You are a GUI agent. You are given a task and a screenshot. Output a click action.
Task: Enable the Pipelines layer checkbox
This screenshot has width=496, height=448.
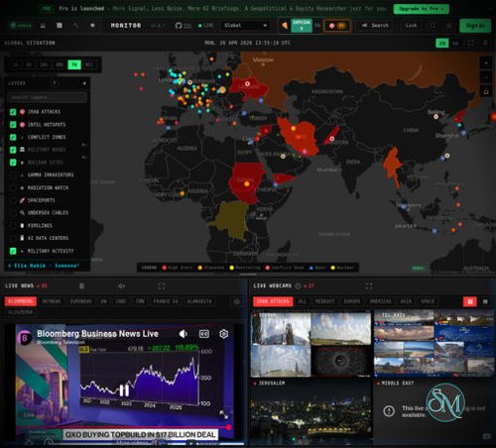13,225
